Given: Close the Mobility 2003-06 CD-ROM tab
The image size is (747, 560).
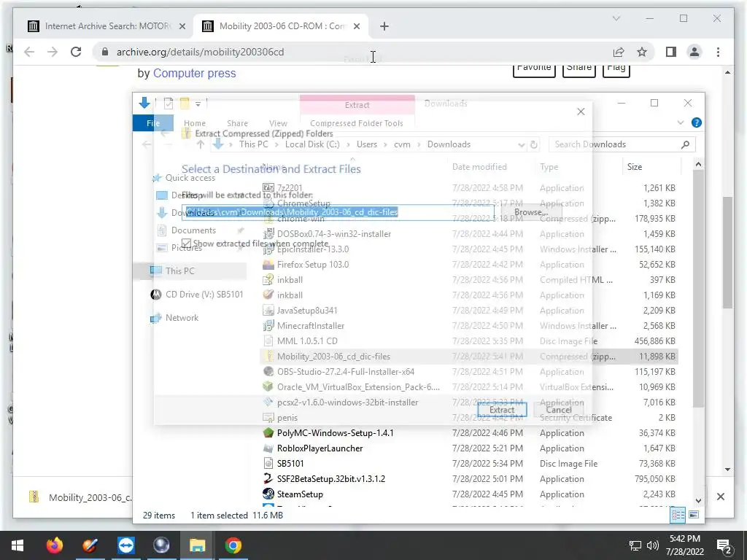Looking at the screenshot, I should point(356,26).
